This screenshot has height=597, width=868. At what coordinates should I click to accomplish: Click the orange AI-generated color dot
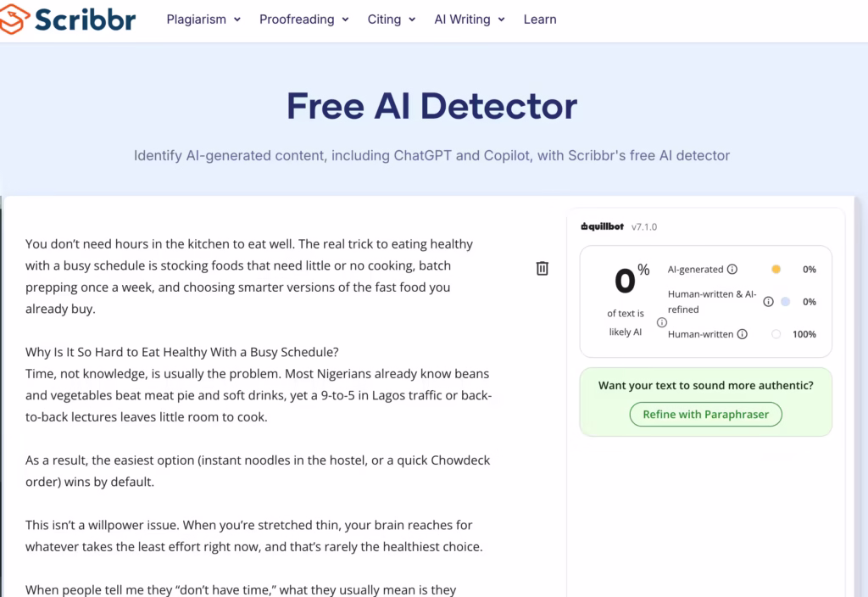[776, 269]
